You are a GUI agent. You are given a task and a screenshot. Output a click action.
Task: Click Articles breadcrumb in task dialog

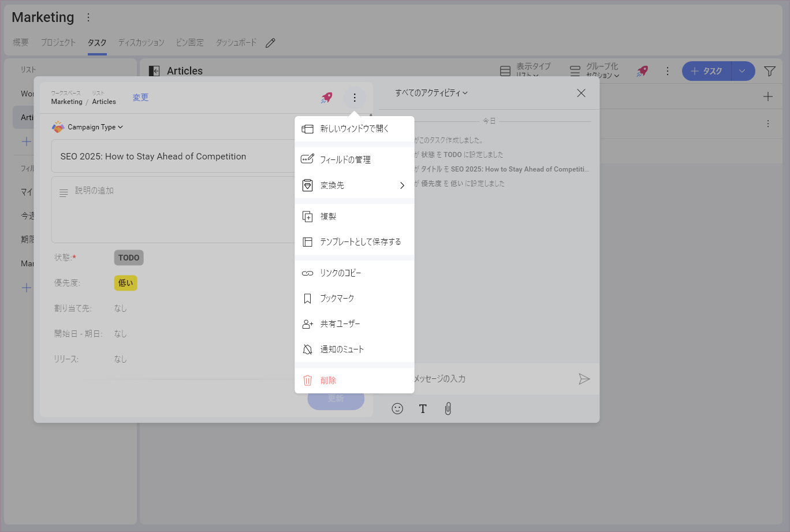tap(104, 102)
